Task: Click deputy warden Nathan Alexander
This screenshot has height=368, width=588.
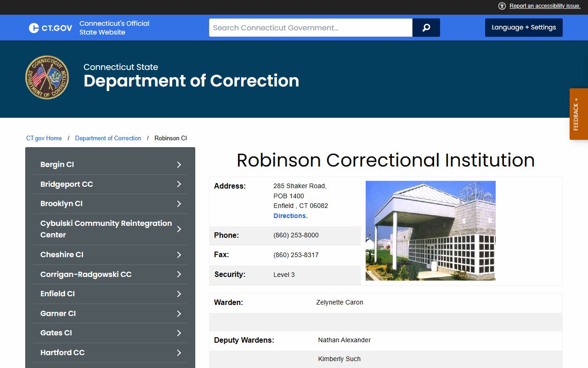Action: (x=344, y=340)
